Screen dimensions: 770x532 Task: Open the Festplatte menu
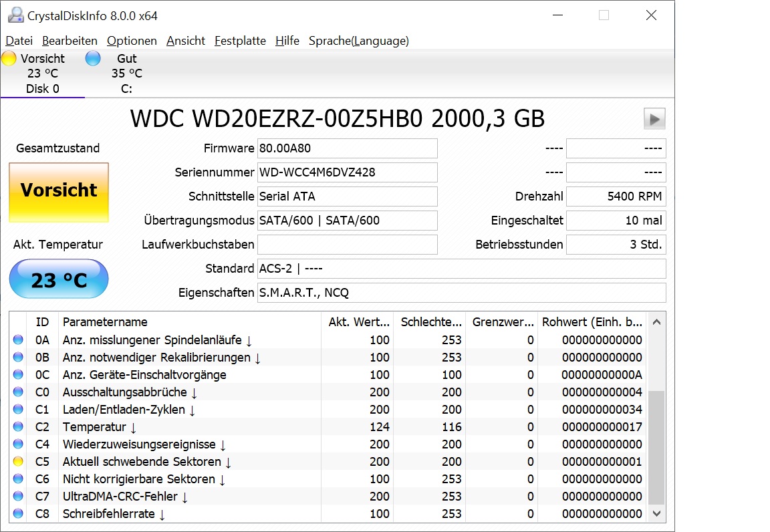click(240, 41)
